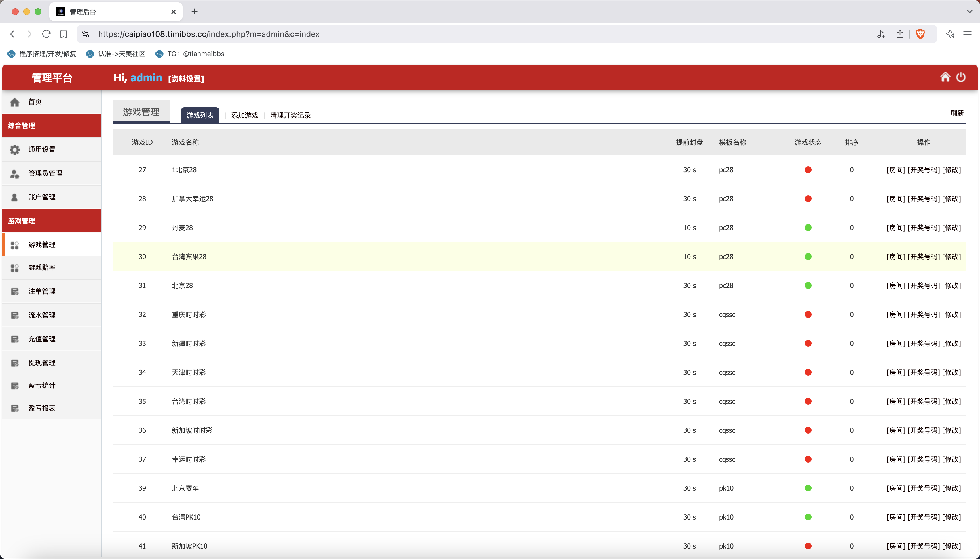Screen dimensions: 980x559
Task: Click the 游戏管理 sidebar item icon
Action: [14, 245]
